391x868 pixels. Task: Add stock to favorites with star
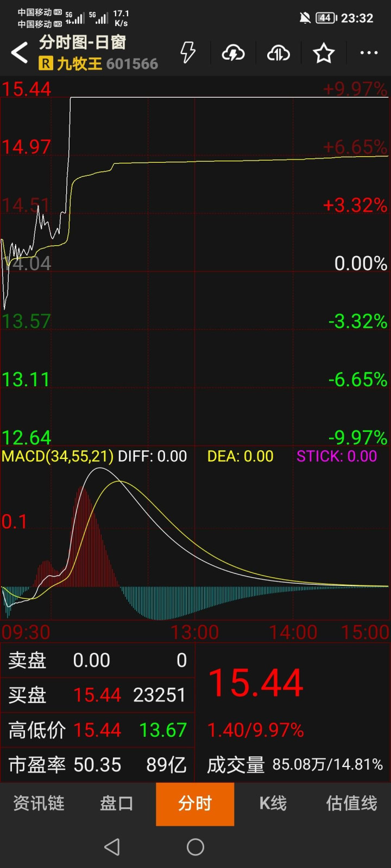point(324,53)
